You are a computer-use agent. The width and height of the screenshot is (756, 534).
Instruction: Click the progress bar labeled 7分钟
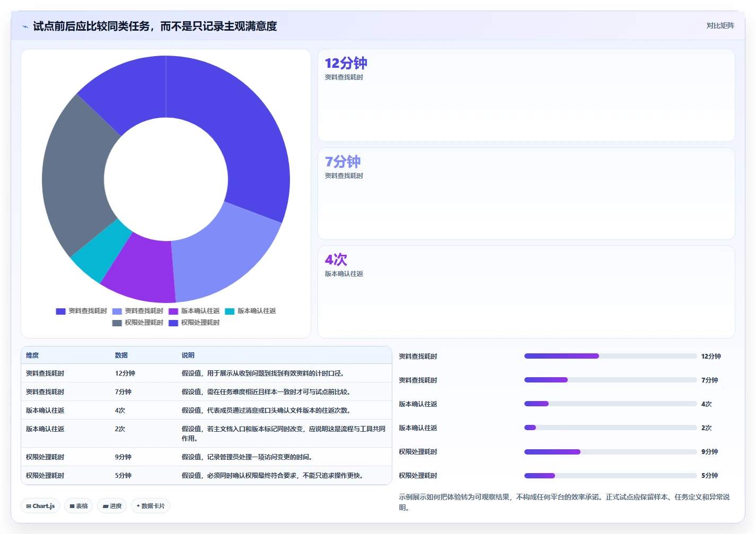point(610,380)
